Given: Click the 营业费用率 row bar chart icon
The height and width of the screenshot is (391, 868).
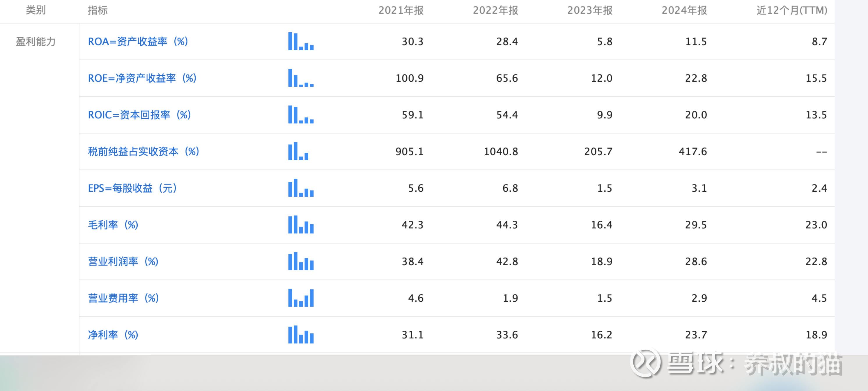Looking at the screenshot, I should click(x=301, y=298).
